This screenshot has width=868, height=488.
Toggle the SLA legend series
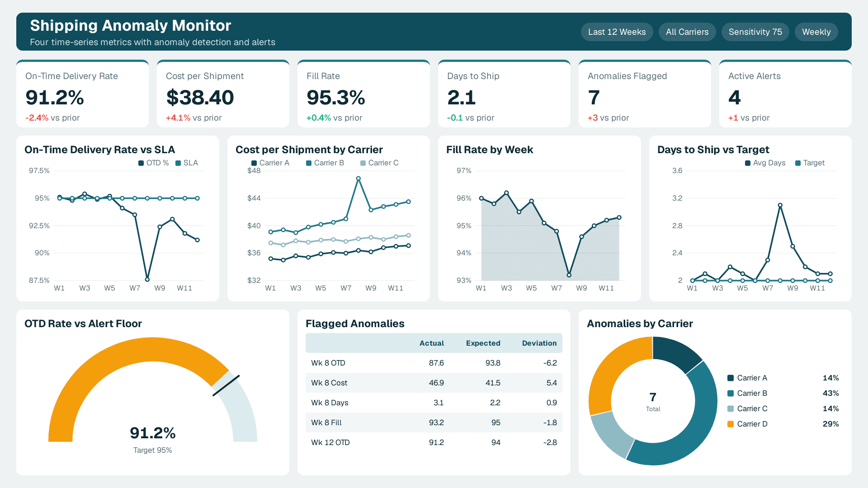[x=187, y=163]
